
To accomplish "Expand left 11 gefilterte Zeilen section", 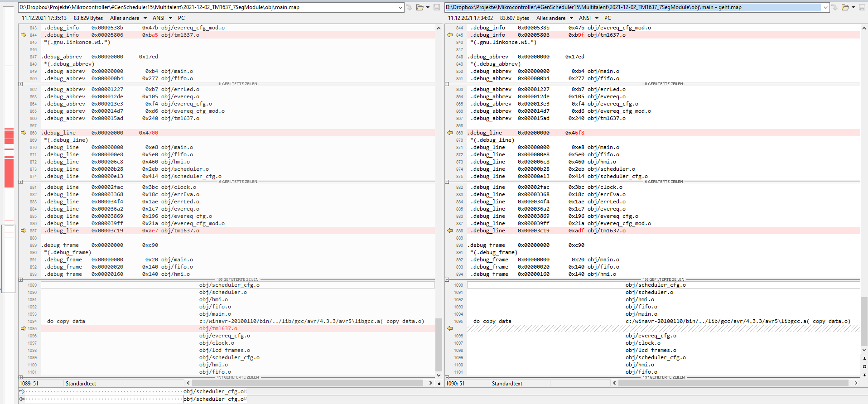I will coord(20,84).
